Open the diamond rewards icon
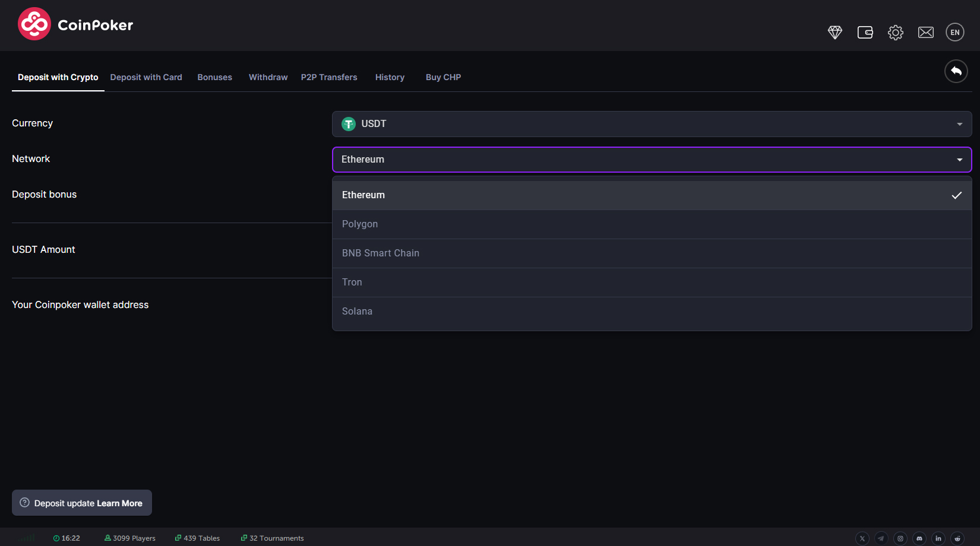 (834, 33)
